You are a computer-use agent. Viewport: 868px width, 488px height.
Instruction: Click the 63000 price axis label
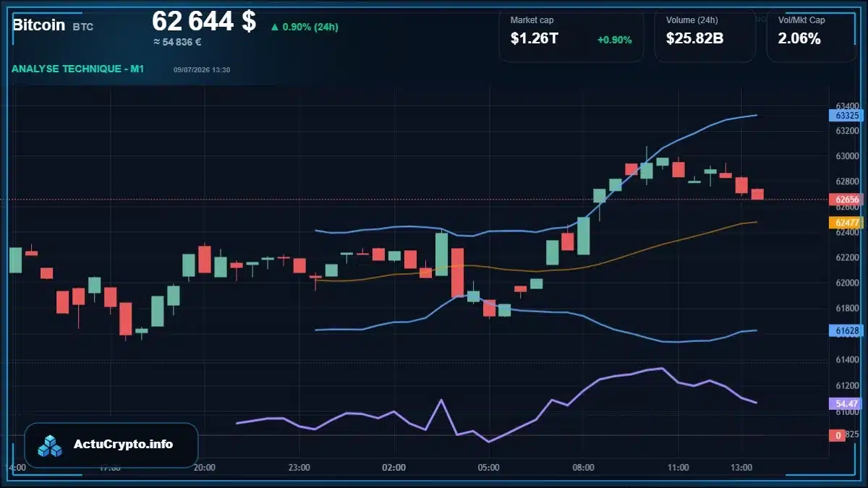tap(847, 156)
